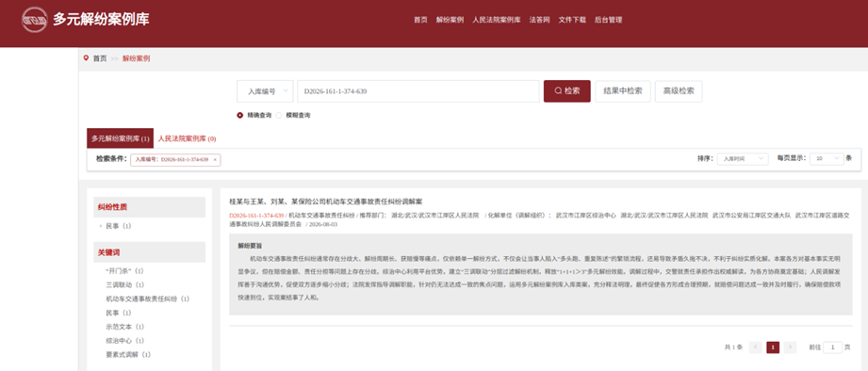
Task: Open 人民法院案例库 in top navigation
Action: [x=497, y=20]
